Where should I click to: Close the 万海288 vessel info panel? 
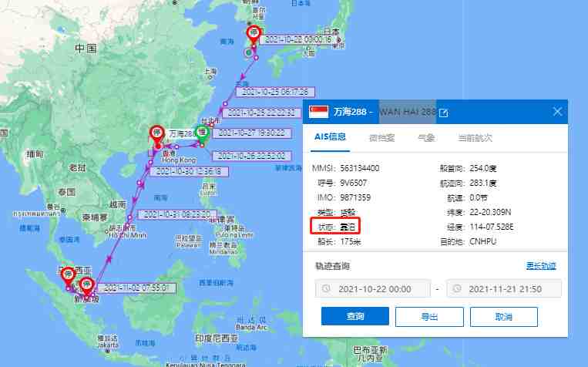pos(557,112)
